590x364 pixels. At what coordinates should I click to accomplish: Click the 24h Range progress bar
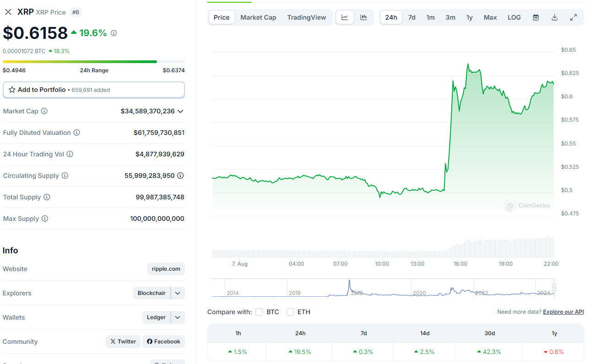coord(94,61)
